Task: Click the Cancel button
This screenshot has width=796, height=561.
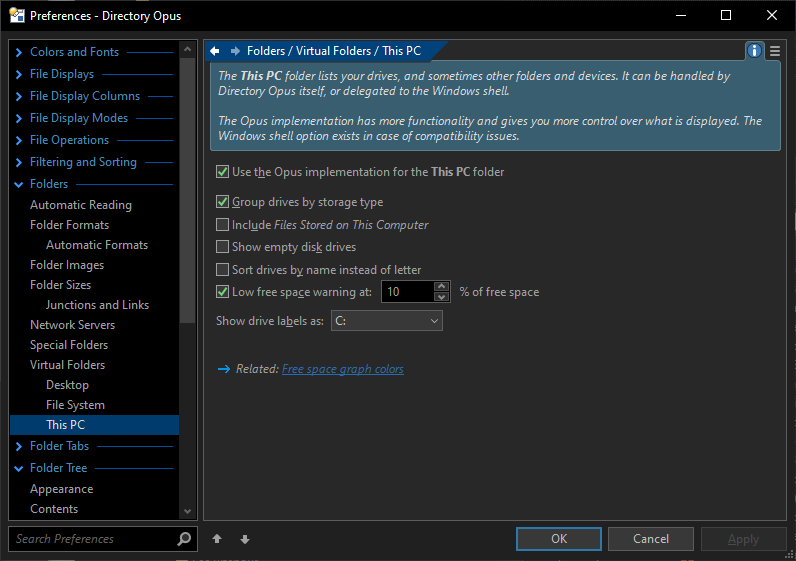Action: click(651, 539)
